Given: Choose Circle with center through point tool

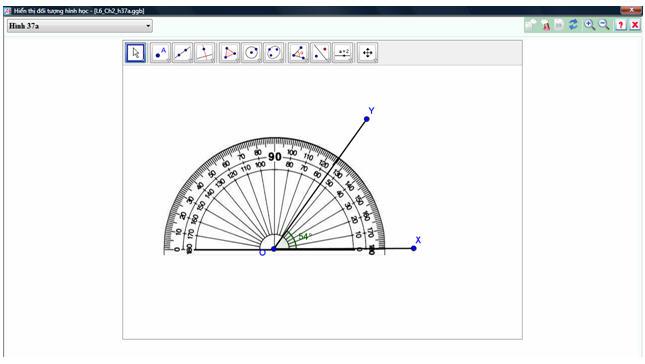Looking at the screenshot, I should coord(252,53).
